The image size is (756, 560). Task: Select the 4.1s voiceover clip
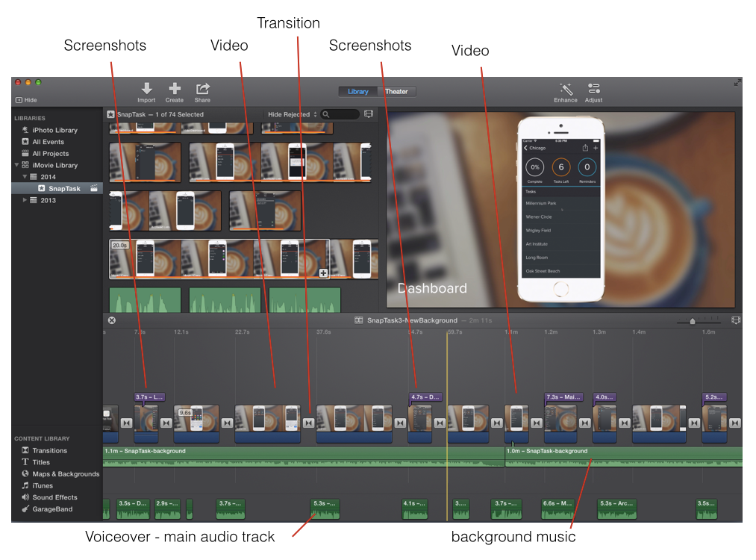[415, 509]
